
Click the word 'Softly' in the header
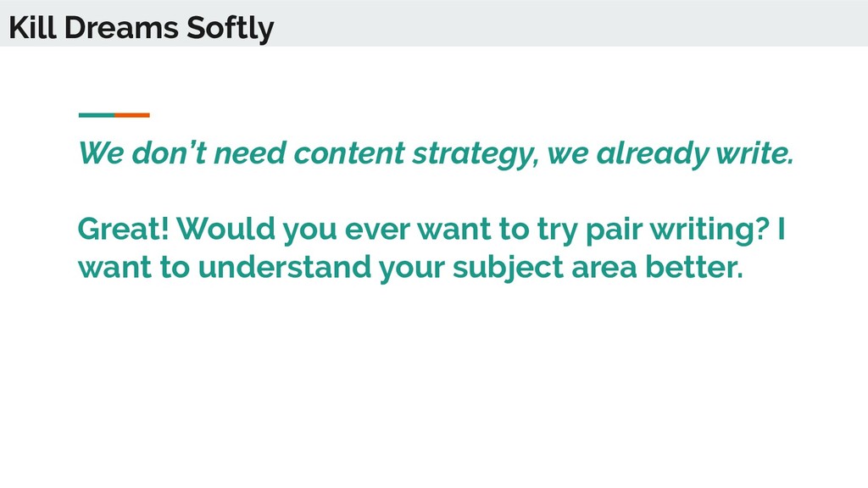(x=231, y=29)
